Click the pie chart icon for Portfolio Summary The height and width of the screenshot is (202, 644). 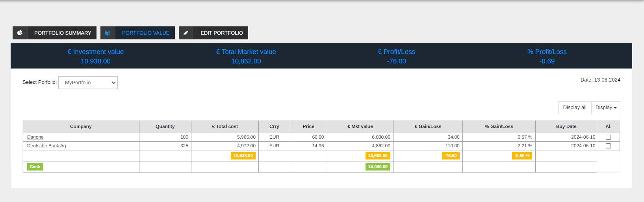20,33
